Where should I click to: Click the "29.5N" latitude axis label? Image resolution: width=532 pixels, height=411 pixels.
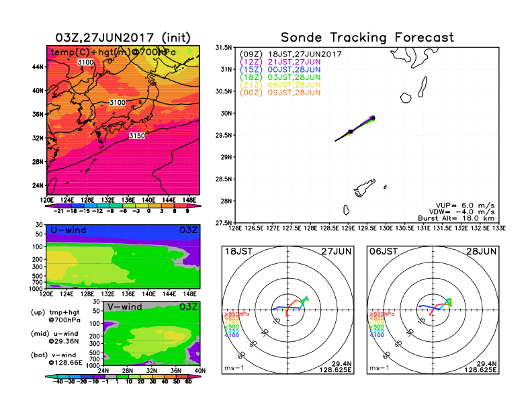[x=224, y=135]
